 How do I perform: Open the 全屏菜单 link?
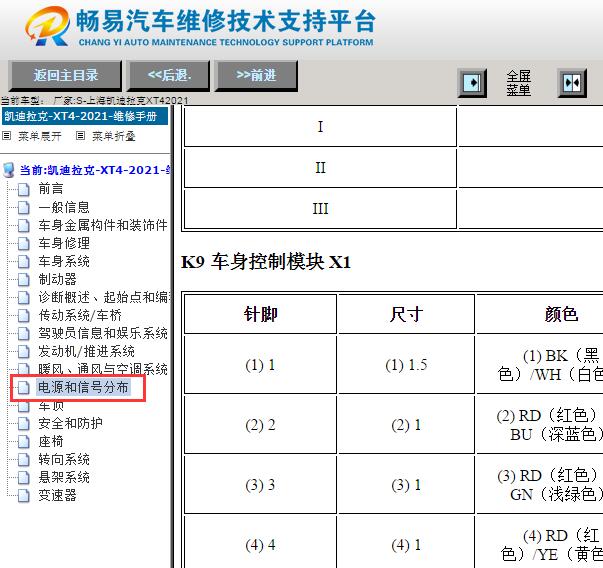pyautogui.click(x=518, y=83)
